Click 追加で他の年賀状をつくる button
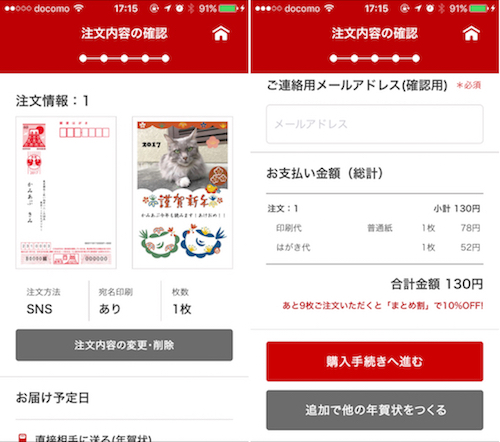The image size is (500, 442). 375,410
